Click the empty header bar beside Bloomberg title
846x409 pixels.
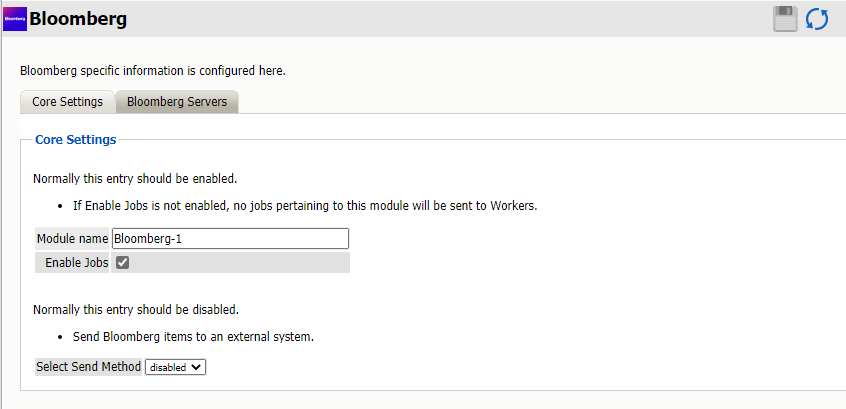point(450,18)
